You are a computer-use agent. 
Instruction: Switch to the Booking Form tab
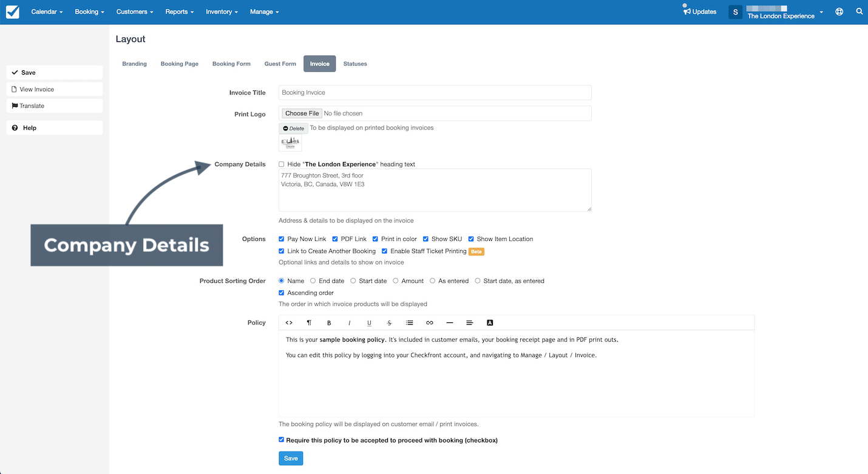(x=231, y=64)
